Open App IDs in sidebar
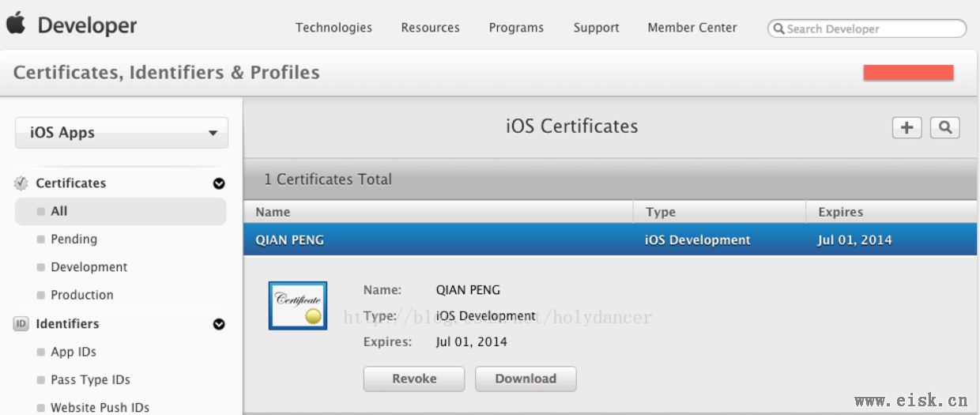Image resolution: width=980 pixels, height=415 pixels. [73, 352]
